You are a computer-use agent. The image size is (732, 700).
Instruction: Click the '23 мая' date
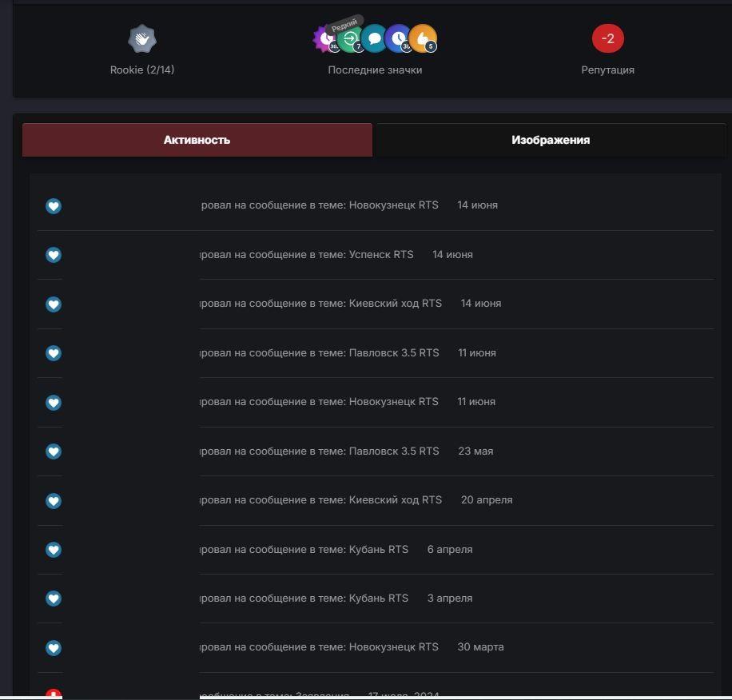[475, 451]
